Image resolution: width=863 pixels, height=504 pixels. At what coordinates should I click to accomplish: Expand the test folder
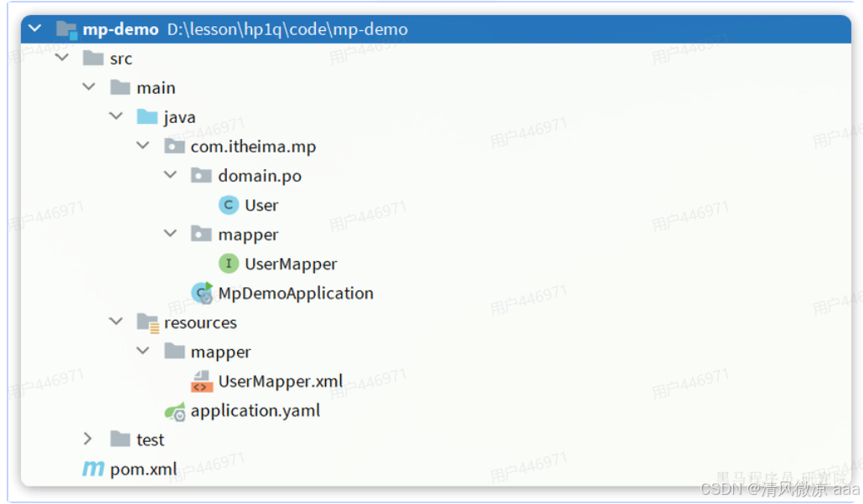click(87, 439)
